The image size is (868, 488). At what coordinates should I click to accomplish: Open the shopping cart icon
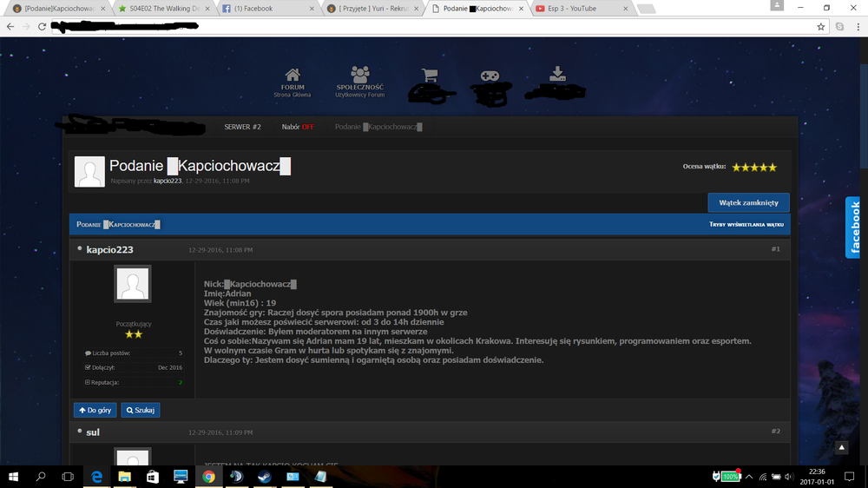pos(430,76)
